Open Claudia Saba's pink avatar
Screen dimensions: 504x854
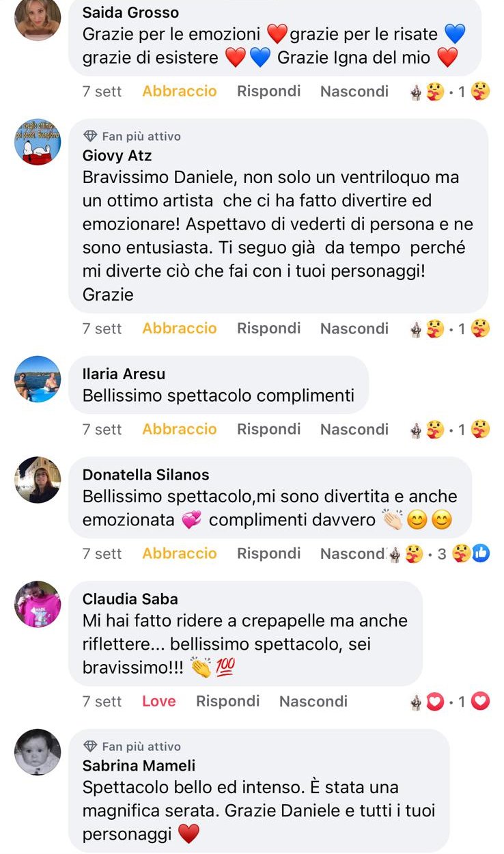click(38, 605)
